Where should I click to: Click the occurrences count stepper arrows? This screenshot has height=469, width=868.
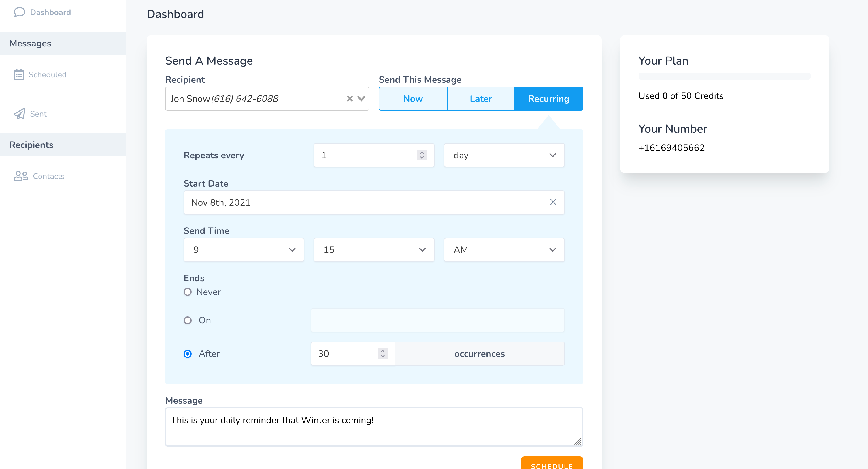[382, 354]
